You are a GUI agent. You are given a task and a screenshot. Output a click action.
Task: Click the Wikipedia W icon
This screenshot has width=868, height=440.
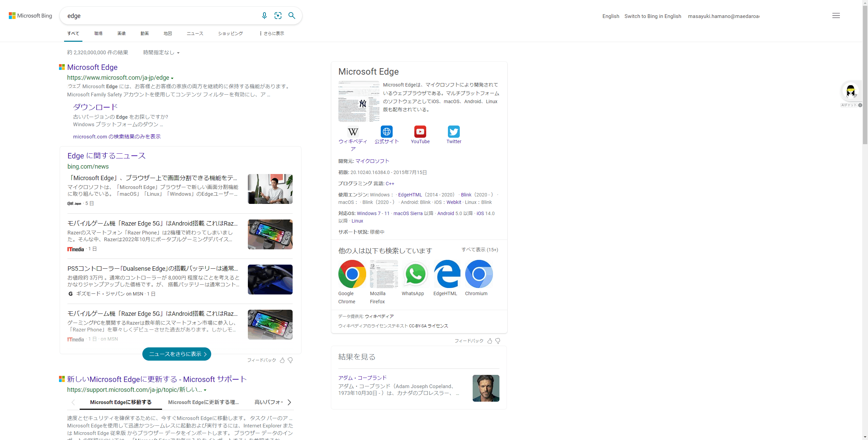point(353,132)
